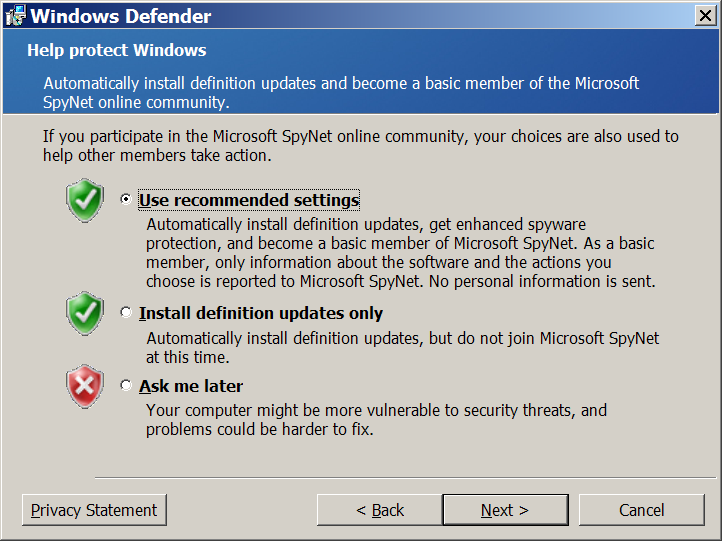
Task: Close the Windows Defender dialog window
Action: point(705,16)
